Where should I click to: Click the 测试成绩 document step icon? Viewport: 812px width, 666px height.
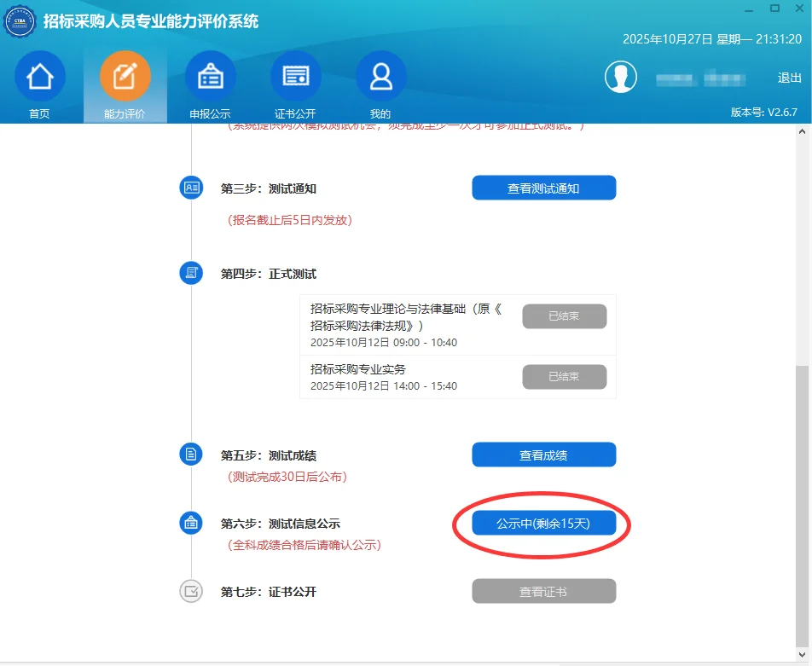click(x=191, y=455)
